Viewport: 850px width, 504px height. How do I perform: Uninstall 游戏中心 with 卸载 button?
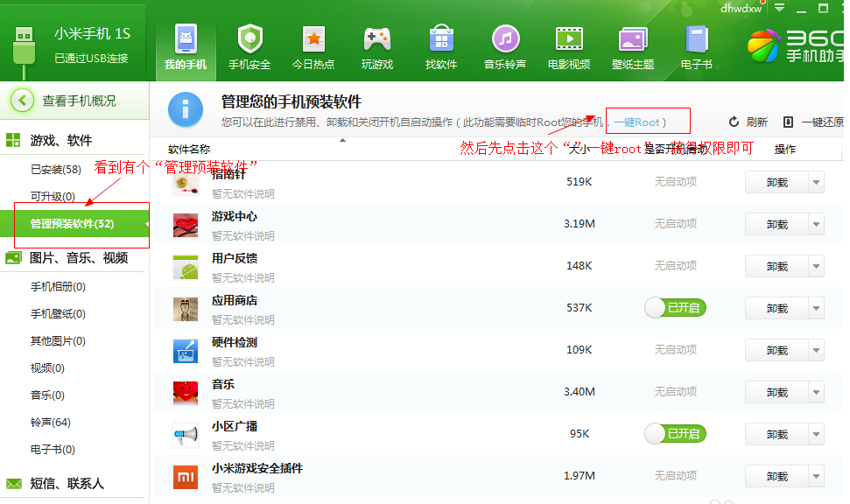click(776, 224)
